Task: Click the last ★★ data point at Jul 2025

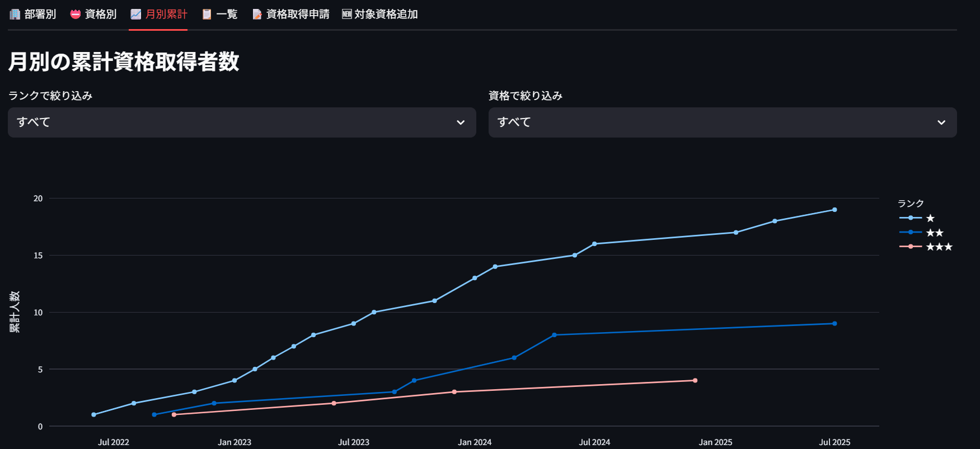Action: click(x=834, y=324)
